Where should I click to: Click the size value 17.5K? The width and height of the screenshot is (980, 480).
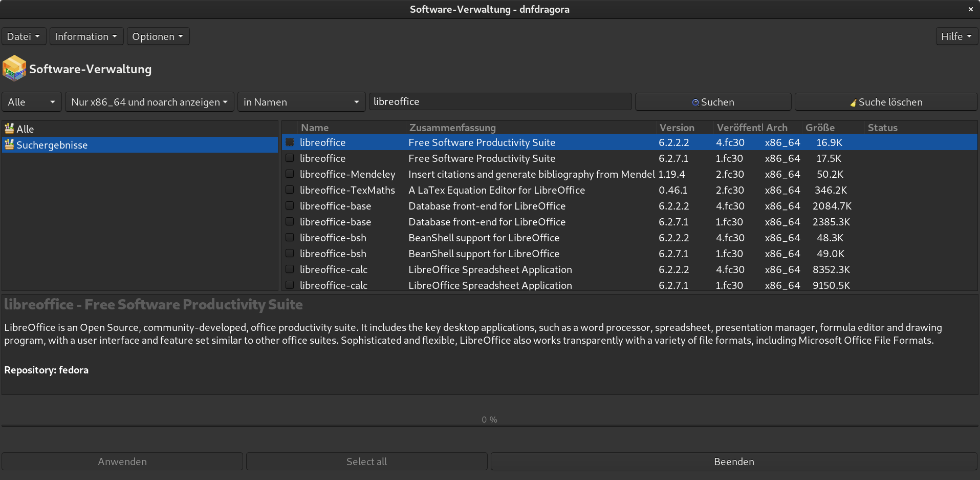(829, 158)
